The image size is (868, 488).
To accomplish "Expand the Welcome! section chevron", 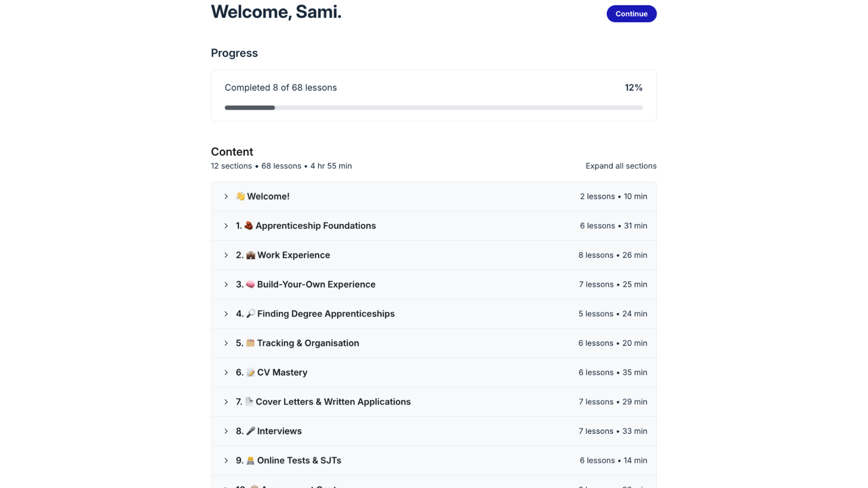I will [226, 197].
